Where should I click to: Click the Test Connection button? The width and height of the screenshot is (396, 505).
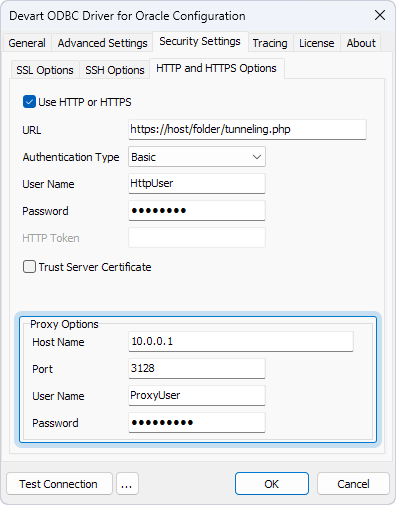tap(59, 484)
